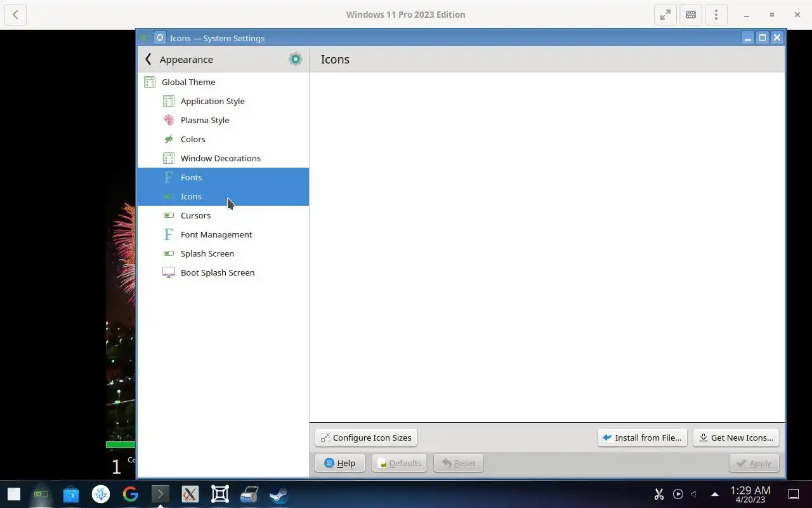Click Configure Icon Sizes button

point(366,438)
